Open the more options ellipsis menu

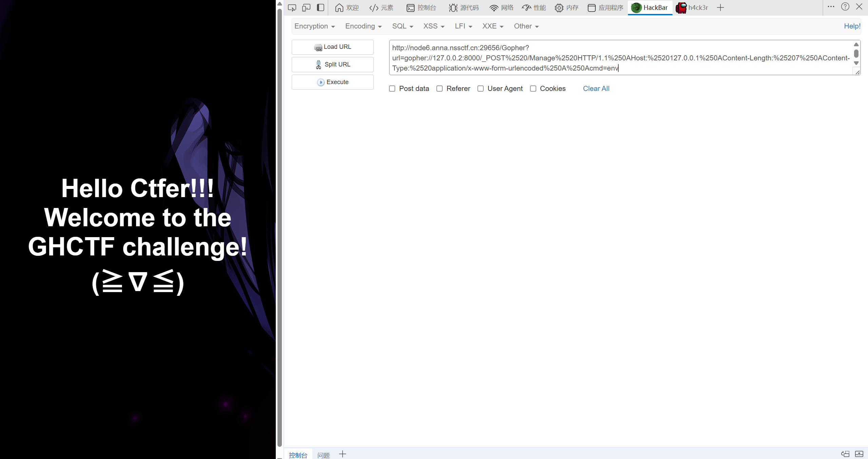pos(831,7)
